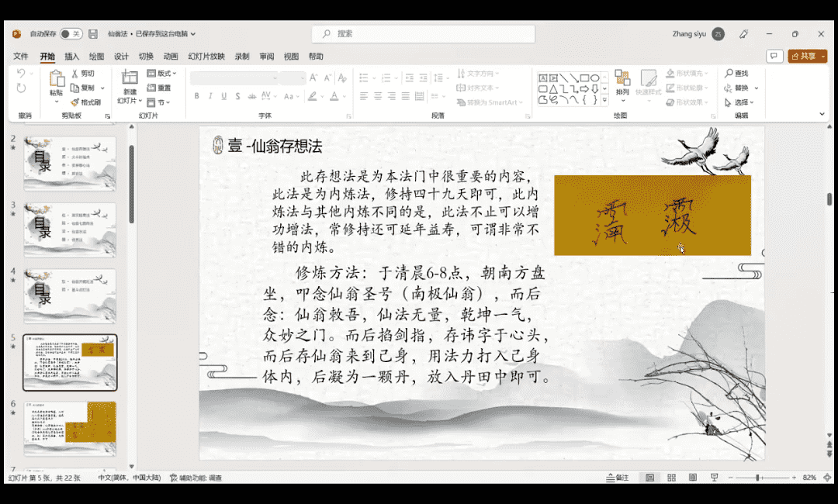The image size is (838, 504).
Task: Click the Share (共享) button
Action: [x=807, y=56]
